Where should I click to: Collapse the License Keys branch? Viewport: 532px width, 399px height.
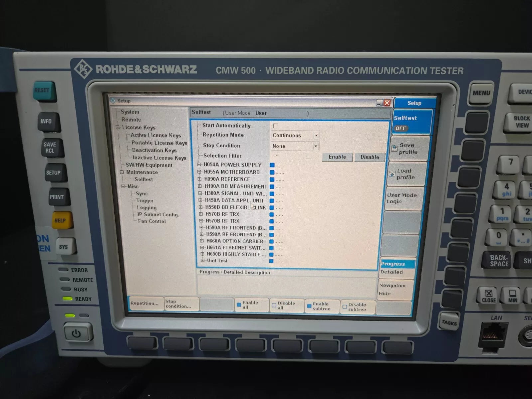click(117, 127)
